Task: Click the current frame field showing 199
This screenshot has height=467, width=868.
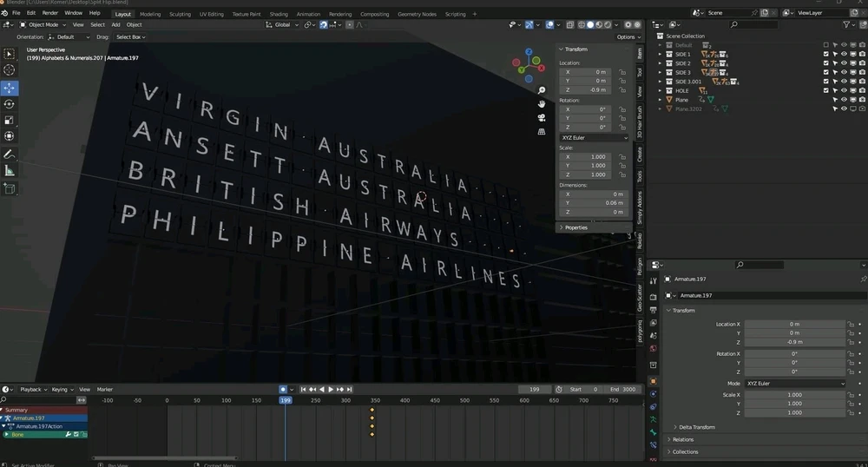Action: coord(534,390)
